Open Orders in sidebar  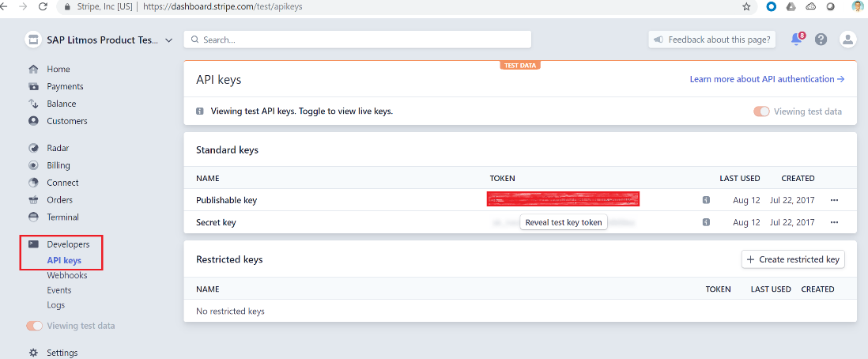[60, 199]
